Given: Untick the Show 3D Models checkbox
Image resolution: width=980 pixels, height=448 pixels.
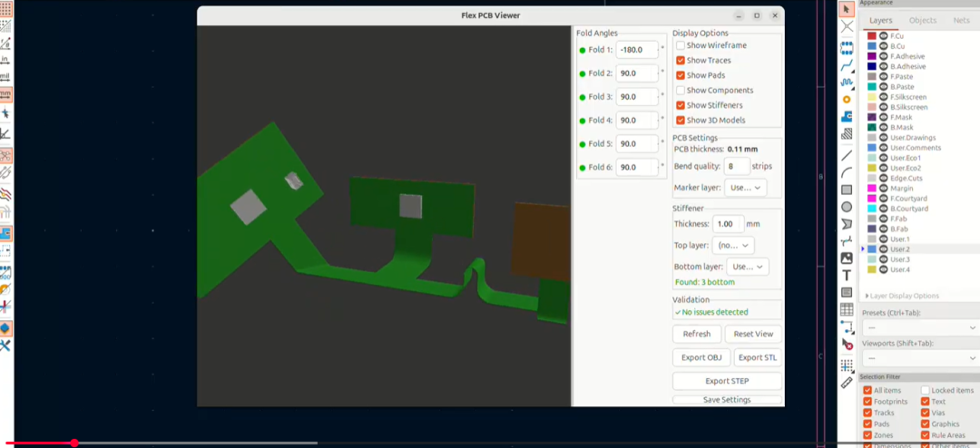Looking at the screenshot, I should (x=681, y=121).
